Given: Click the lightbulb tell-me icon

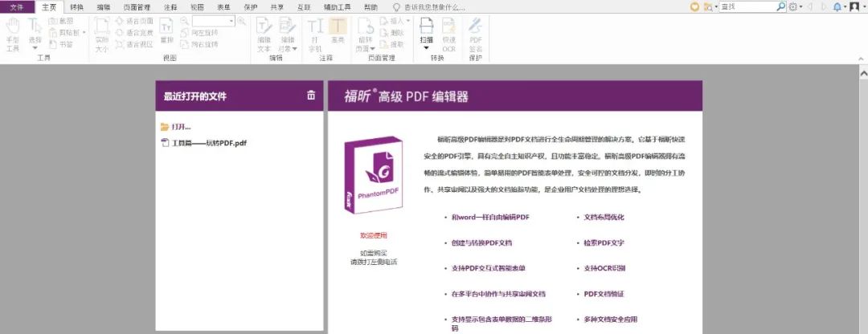Looking at the screenshot, I should (x=395, y=7).
